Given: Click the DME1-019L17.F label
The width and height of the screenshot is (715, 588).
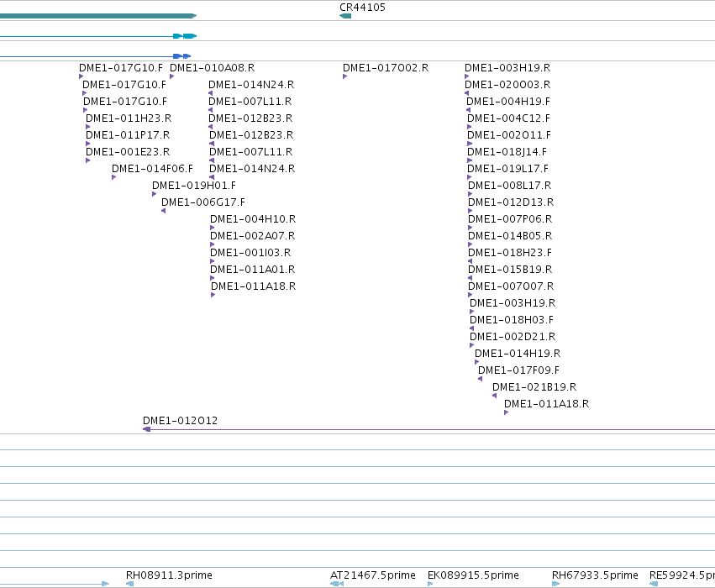Looking at the screenshot, I should 508,169.
